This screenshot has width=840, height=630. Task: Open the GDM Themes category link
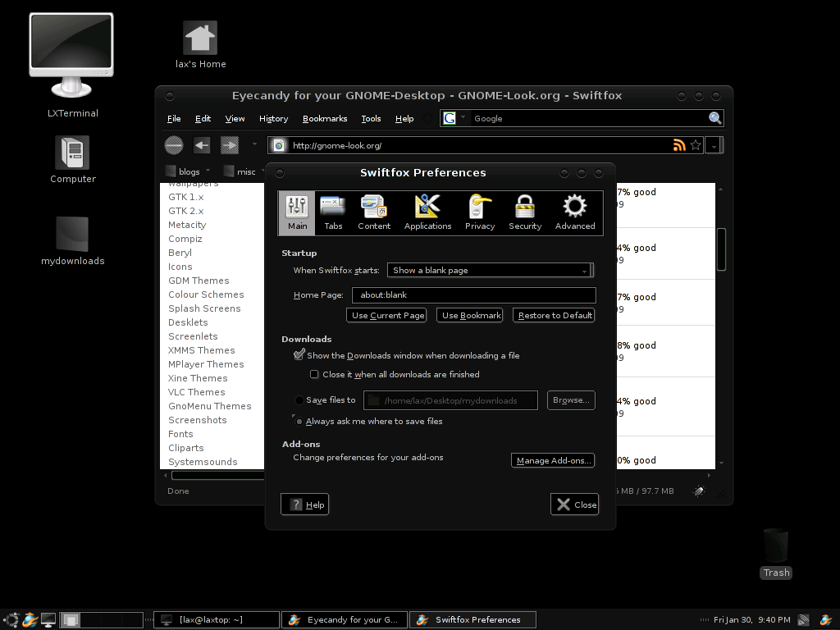tap(199, 281)
